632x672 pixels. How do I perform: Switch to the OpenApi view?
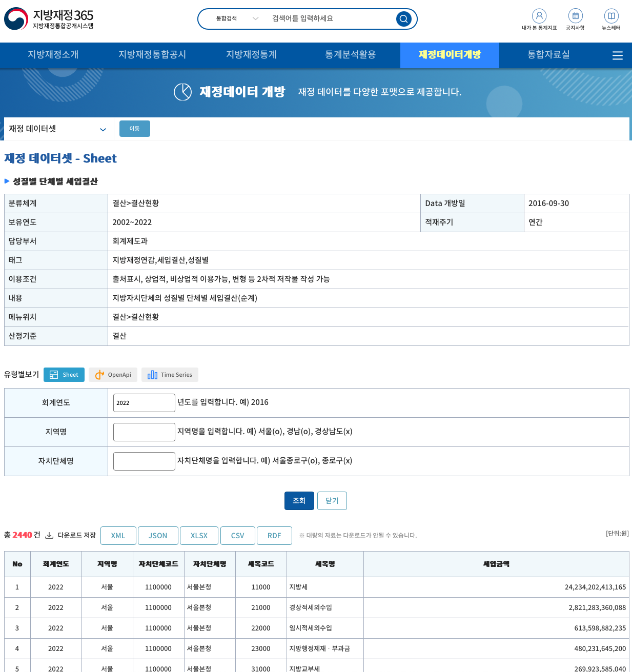[x=113, y=375]
